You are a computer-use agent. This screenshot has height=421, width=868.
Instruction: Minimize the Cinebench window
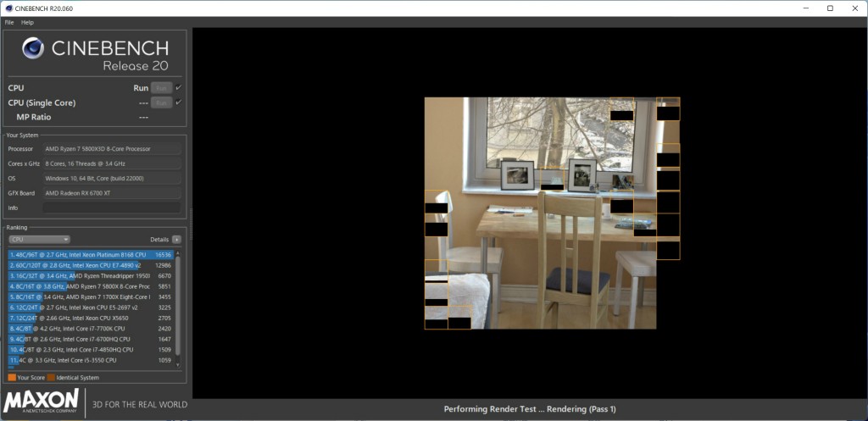[x=804, y=8]
